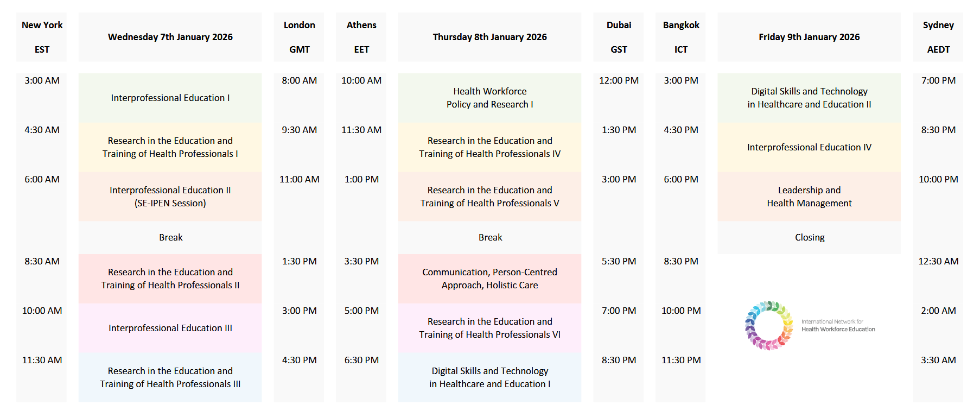Select the Thursday 8th January 2026 header

click(489, 37)
